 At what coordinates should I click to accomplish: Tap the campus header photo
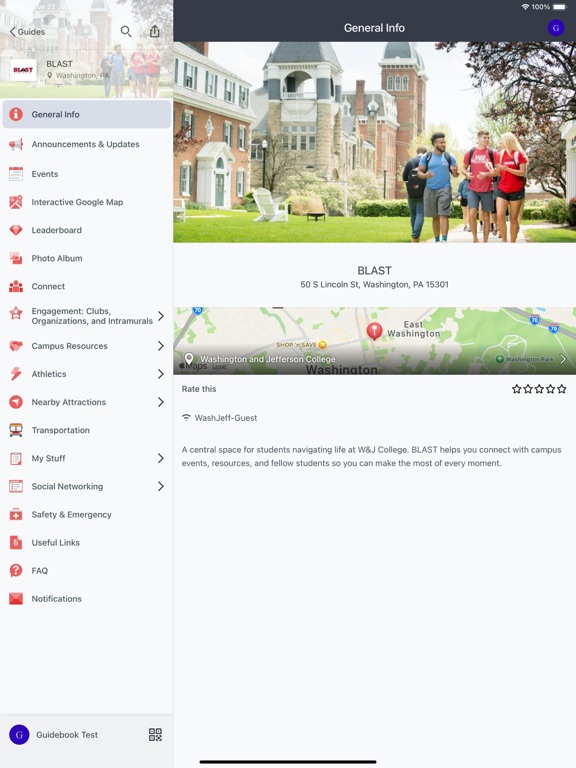[375, 142]
